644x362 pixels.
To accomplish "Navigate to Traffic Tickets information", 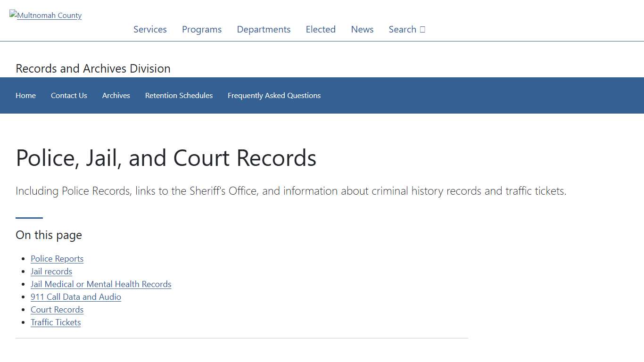I will (x=55, y=322).
